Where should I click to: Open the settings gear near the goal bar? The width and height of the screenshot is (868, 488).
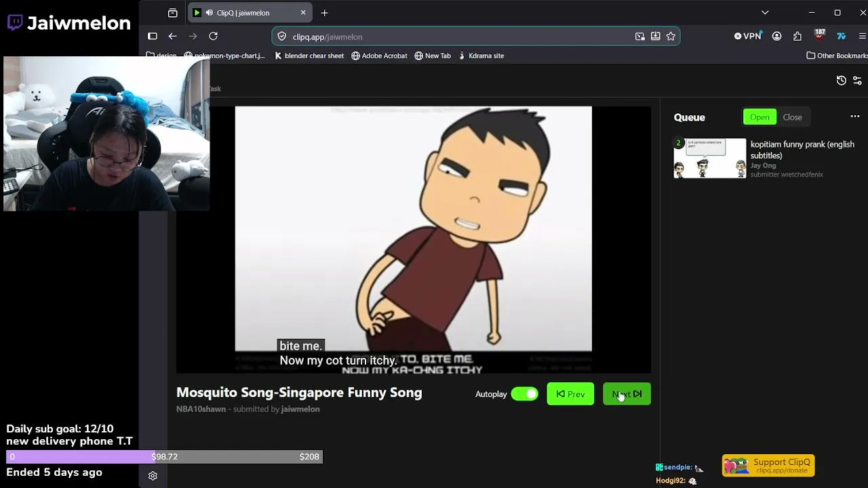[x=153, y=476]
